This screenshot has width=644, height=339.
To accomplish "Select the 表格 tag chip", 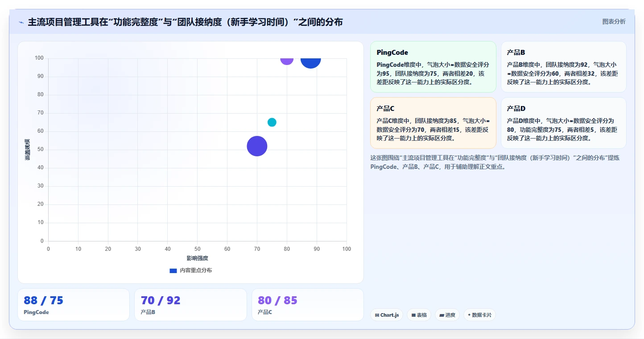I will (x=419, y=315).
